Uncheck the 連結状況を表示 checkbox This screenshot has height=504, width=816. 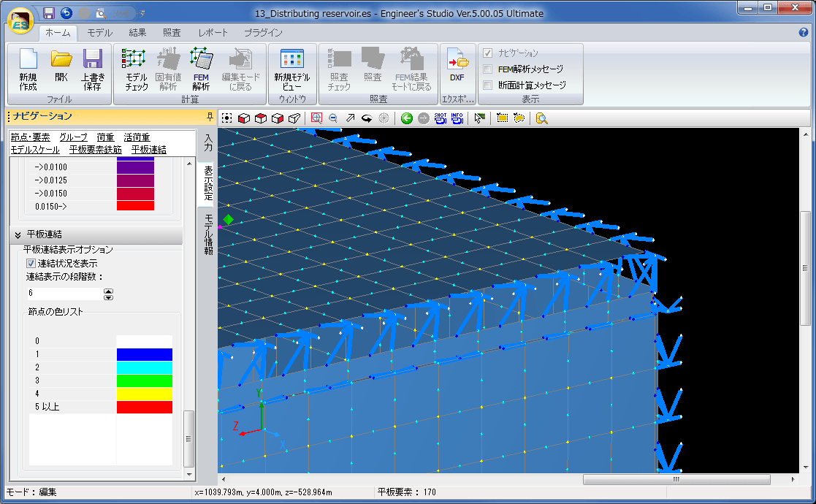[x=31, y=263]
